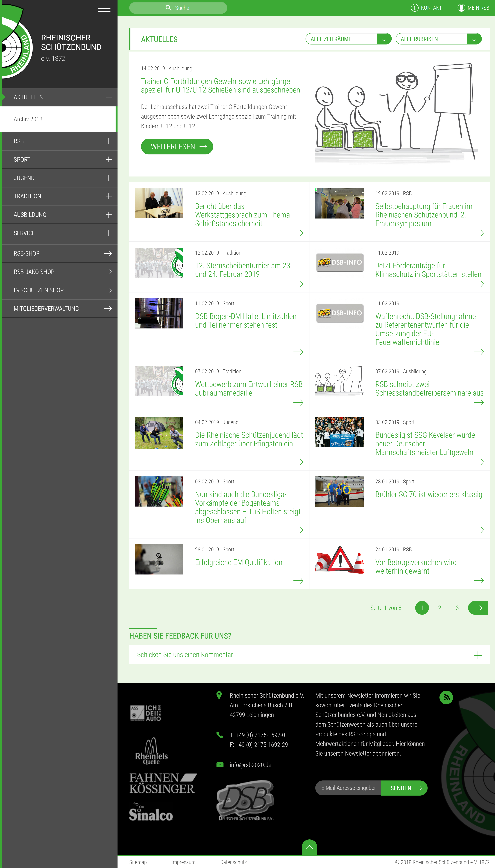Open the RSB-Shop menu link

point(60,253)
